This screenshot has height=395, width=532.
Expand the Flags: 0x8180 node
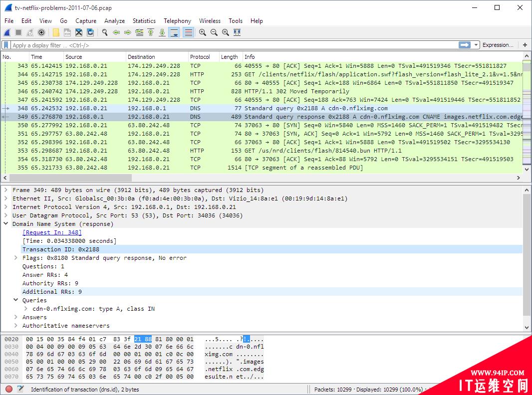click(15, 258)
